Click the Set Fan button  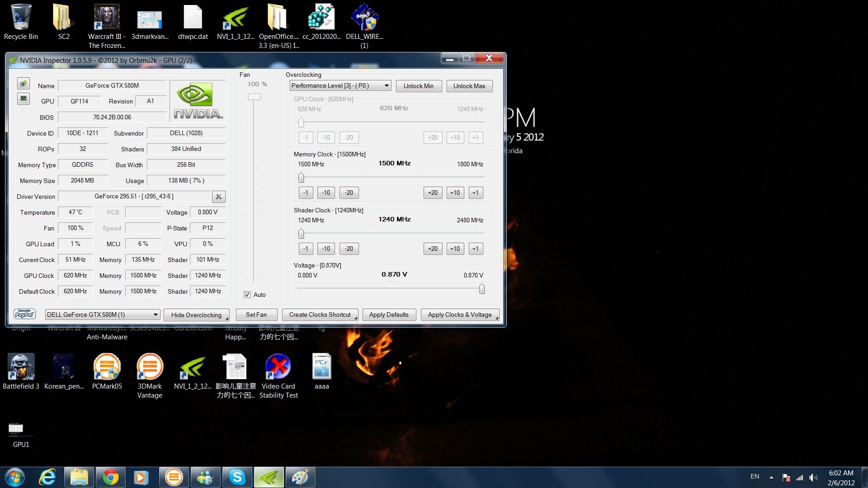pyautogui.click(x=256, y=314)
